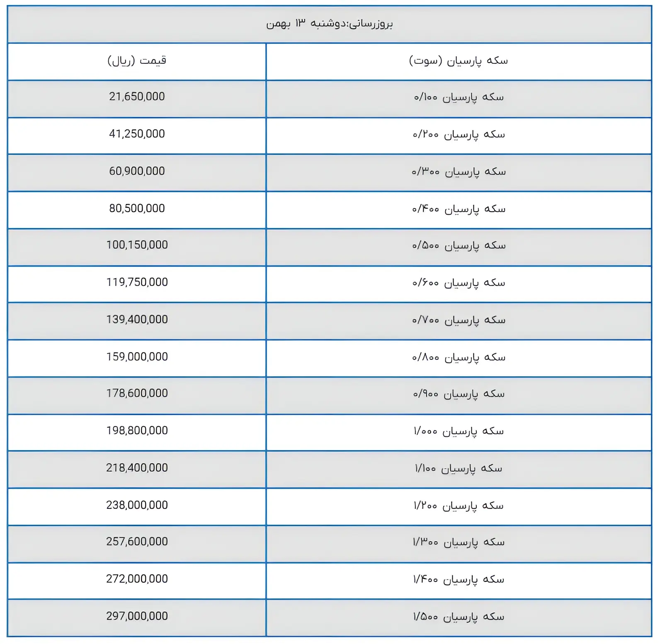
Task: Click the 297,000,000 price value
Action: click(x=137, y=616)
